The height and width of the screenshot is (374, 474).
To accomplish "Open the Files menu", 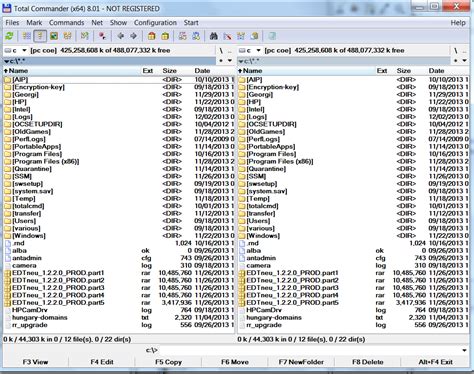I will [12, 23].
